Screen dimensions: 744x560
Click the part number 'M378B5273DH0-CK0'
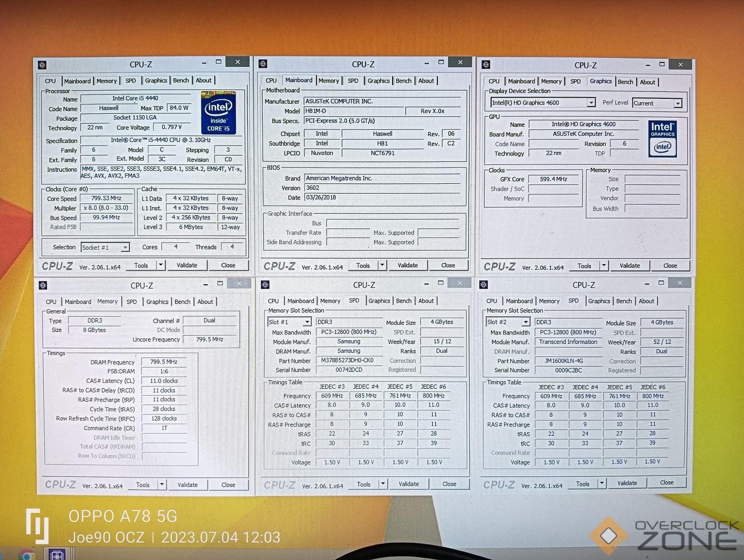click(347, 360)
